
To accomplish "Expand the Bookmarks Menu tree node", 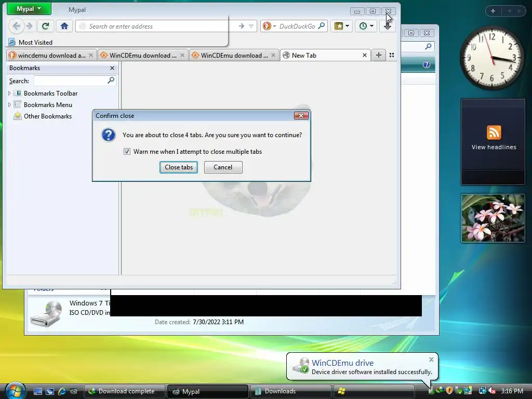I will point(9,105).
